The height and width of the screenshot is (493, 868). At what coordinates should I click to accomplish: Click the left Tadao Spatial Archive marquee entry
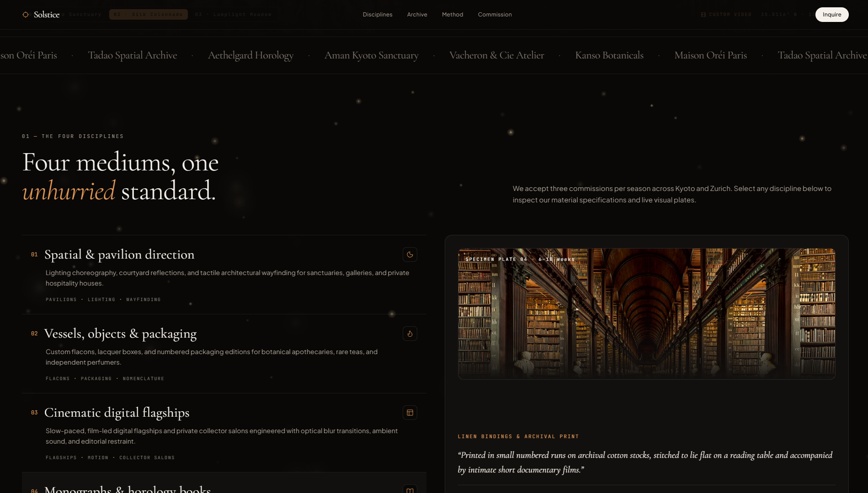point(133,55)
